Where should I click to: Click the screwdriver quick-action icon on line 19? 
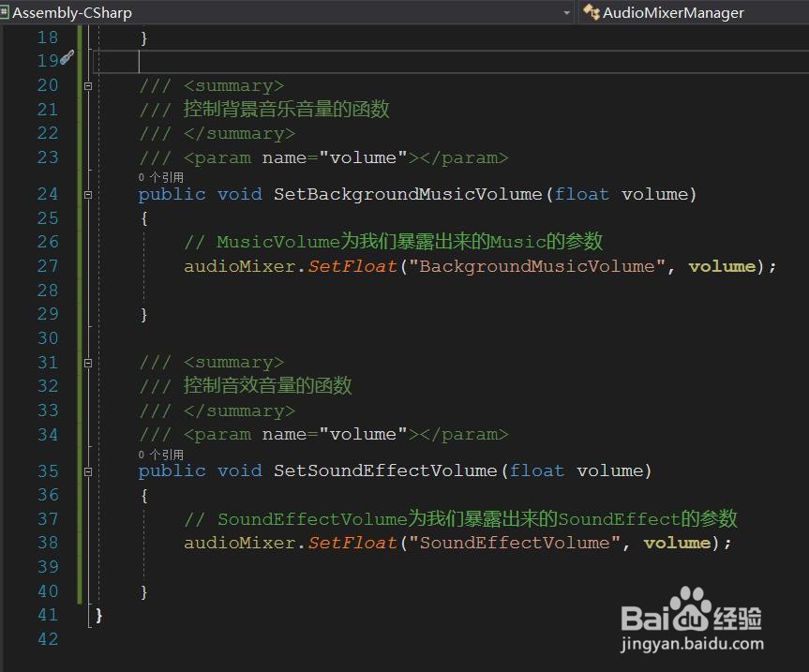click(x=67, y=57)
